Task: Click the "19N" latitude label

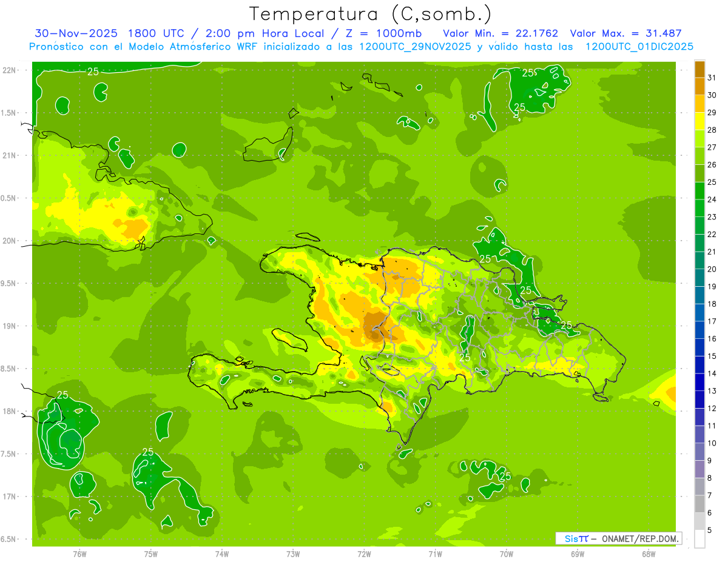Action: (x=8, y=326)
